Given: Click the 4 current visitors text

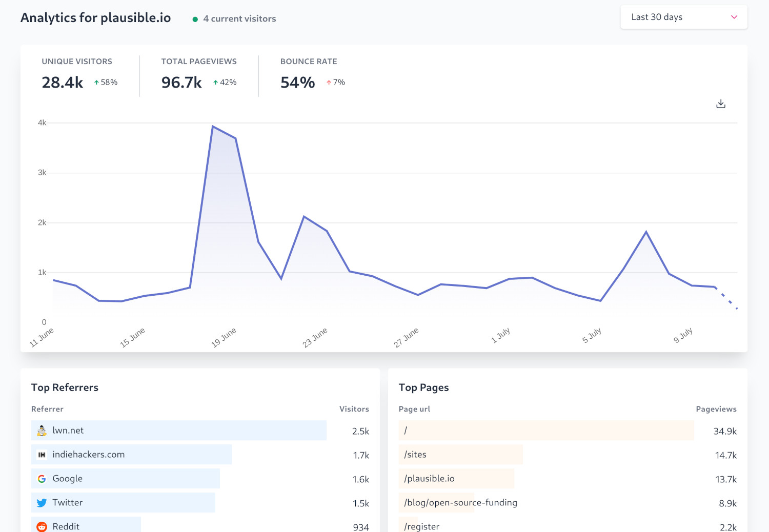Looking at the screenshot, I should tap(239, 19).
